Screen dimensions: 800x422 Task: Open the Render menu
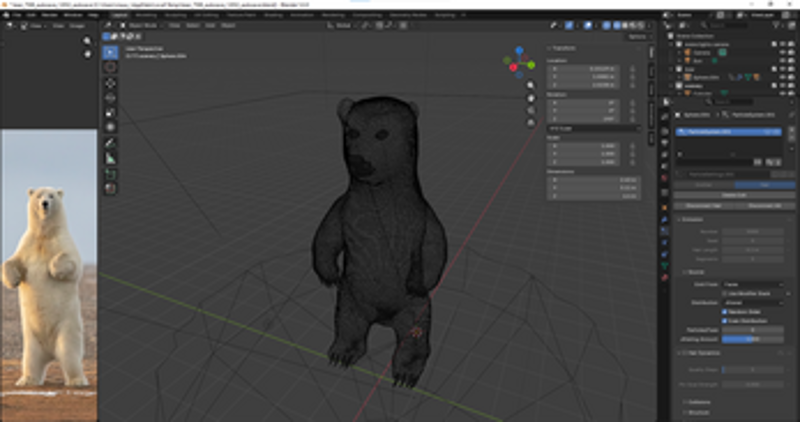[x=49, y=15]
